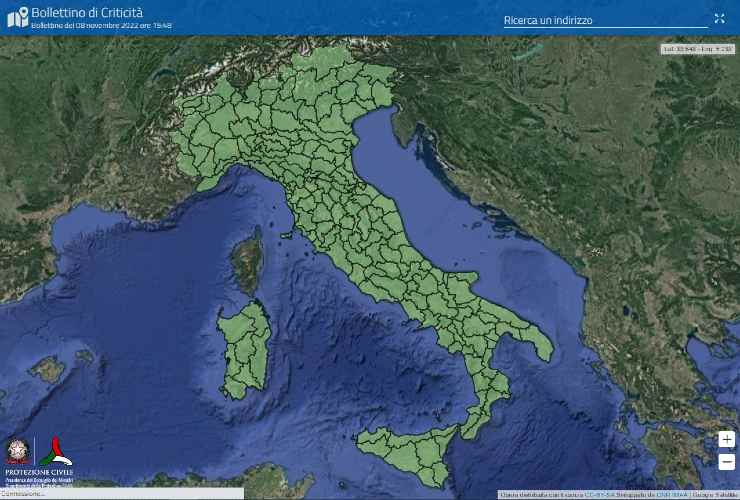Click the Italian Republic emblem
This screenshot has height=500, width=740.
[17, 451]
